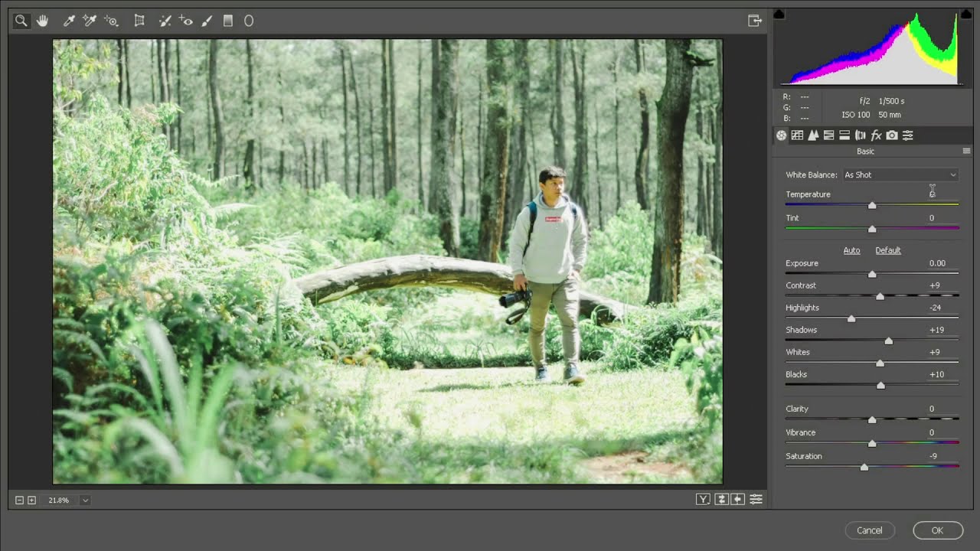Image resolution: width=980 pixels, height=551 pixels.
Task: Click the Contrast slider handle
Action: click(880, 296)
